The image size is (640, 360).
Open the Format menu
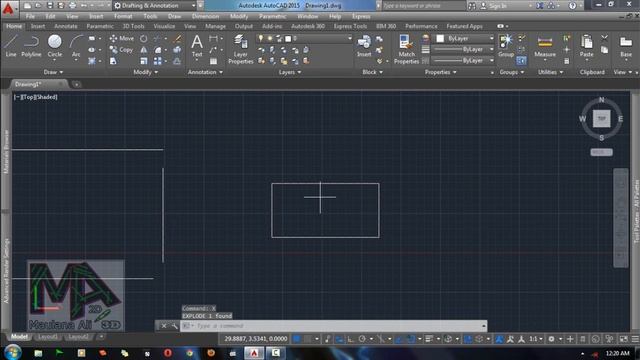(x=123, y=16)
